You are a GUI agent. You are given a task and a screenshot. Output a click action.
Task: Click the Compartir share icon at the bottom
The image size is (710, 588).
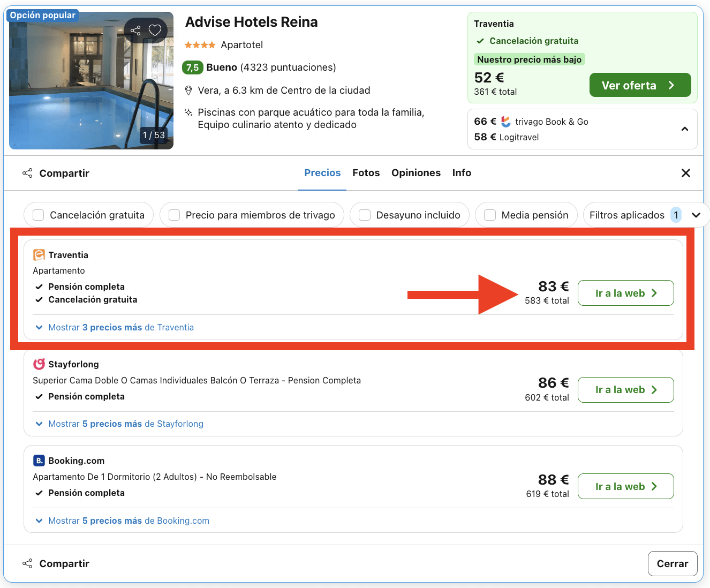27,563
